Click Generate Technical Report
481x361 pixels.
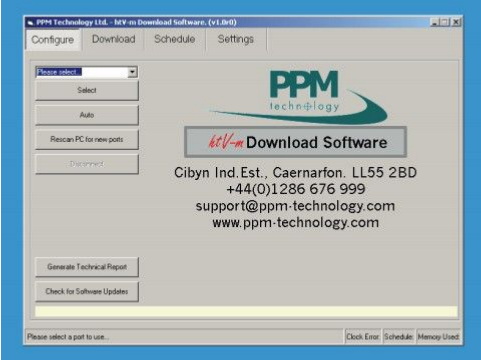click(x=87, y=267)
